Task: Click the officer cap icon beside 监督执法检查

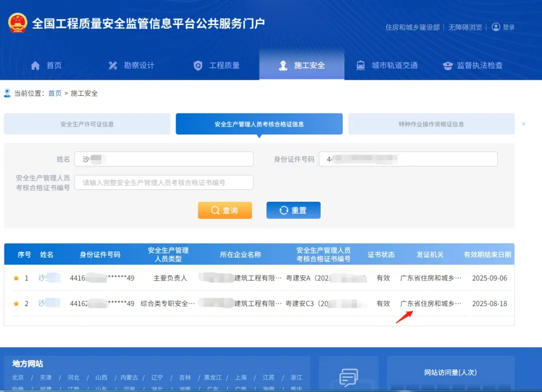Action: [448, 65]
